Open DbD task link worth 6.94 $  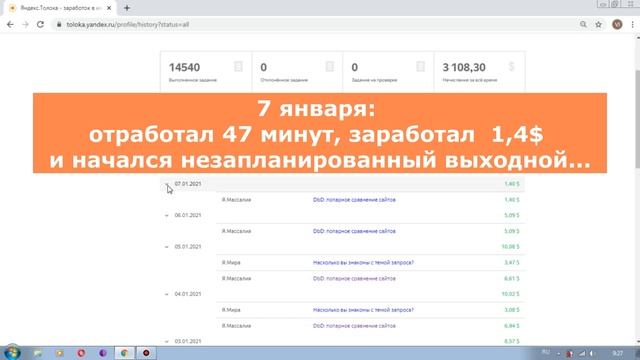(354, 326)
